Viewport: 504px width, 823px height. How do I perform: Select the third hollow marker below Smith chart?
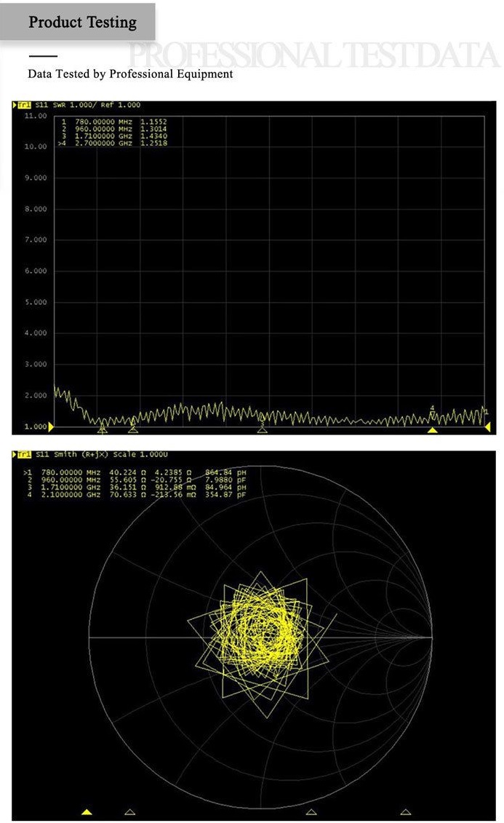(x=311, y=812)
